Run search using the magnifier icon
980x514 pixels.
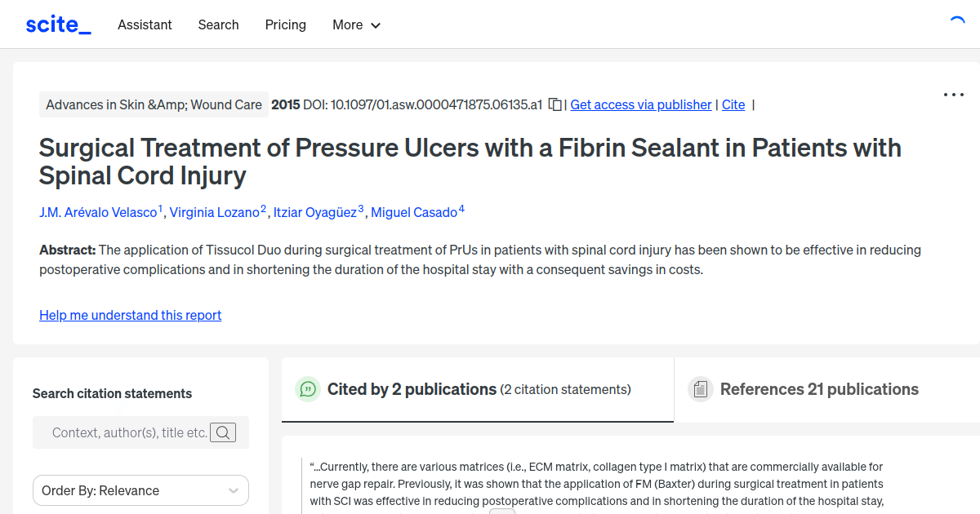[x=223, y=432]
